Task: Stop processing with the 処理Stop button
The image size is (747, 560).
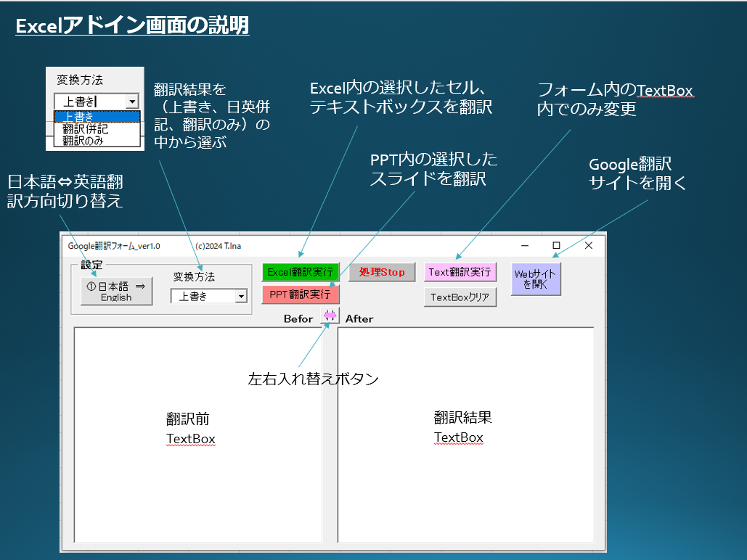Action: click(x=382, y=272)
